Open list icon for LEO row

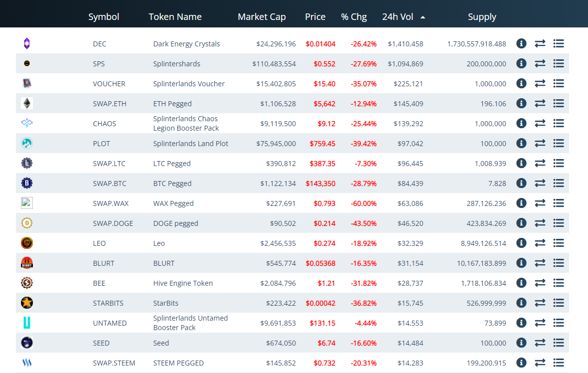(x=559, y=243)
